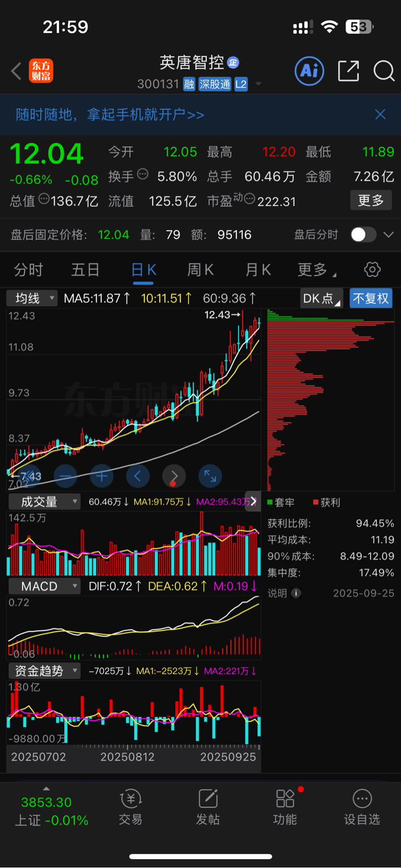The image size is (401, 868).
Task: Tap the 2025-09-25 date label
Action: [364, 593]
